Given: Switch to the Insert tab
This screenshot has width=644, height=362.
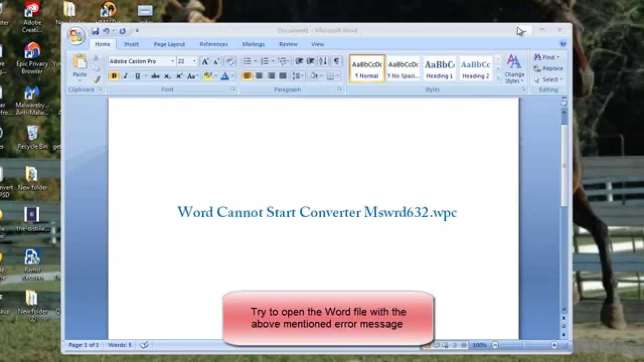Looking at the screenshot, I should point(131,44).
